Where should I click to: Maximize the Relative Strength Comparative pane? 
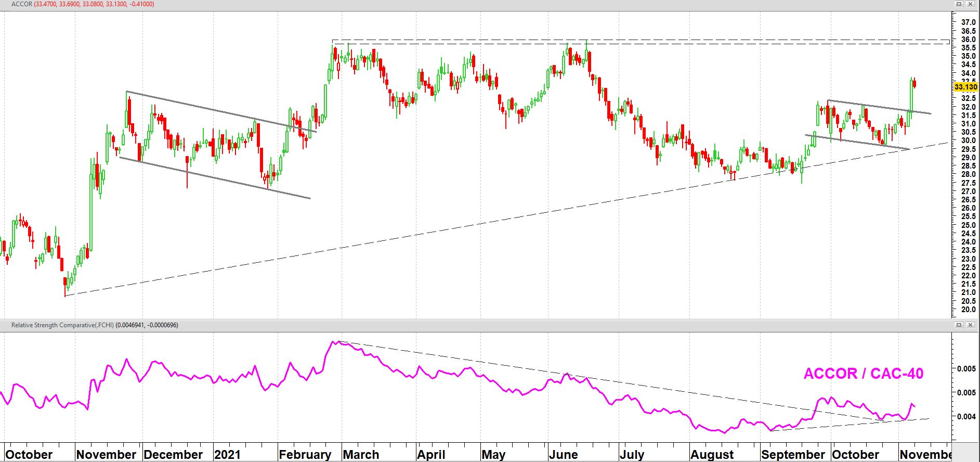[x=960, y=325]
